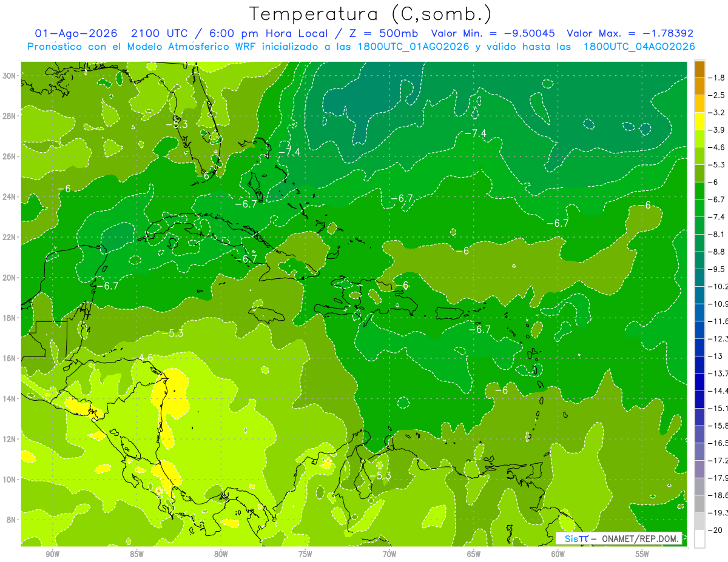
Task: Click the '-9.5' colorbar label
Action: 716,269
